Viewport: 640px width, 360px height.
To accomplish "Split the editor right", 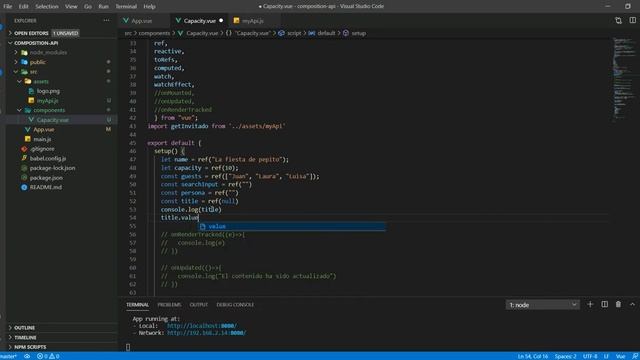I will click(x=632, y=20).
